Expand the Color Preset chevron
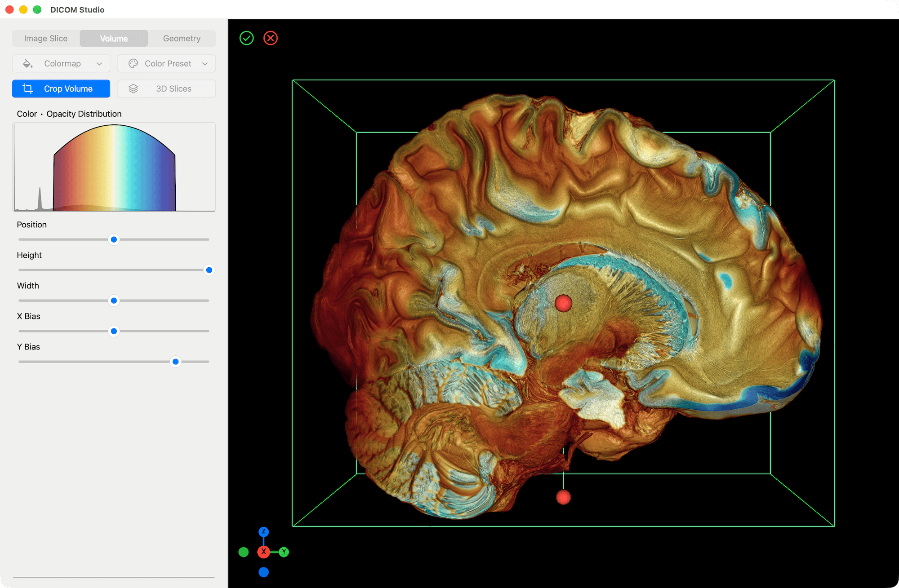The height and width of the screenshot is (588, 899). 205,63
